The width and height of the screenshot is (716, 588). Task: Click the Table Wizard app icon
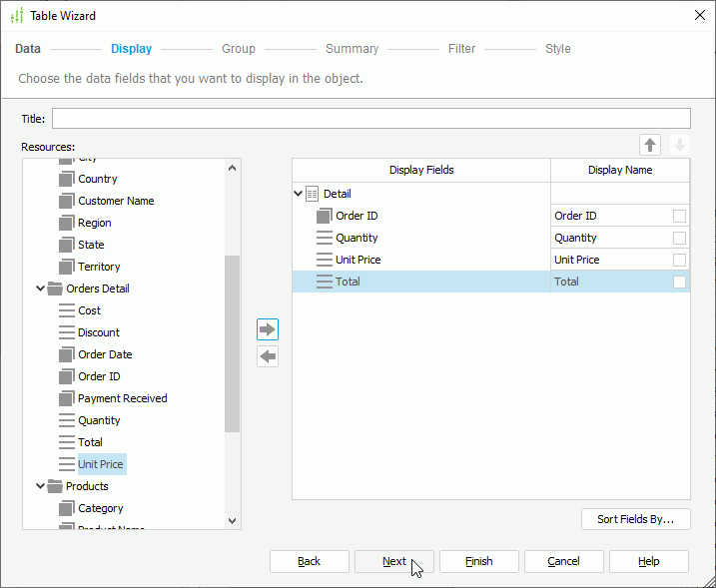click(17, 16)
